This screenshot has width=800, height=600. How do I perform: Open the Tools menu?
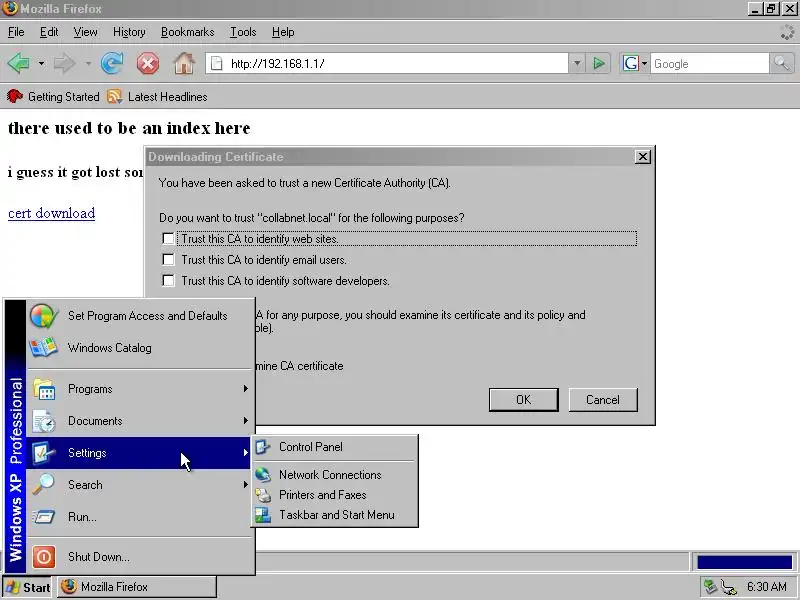(x=243, y=32)
